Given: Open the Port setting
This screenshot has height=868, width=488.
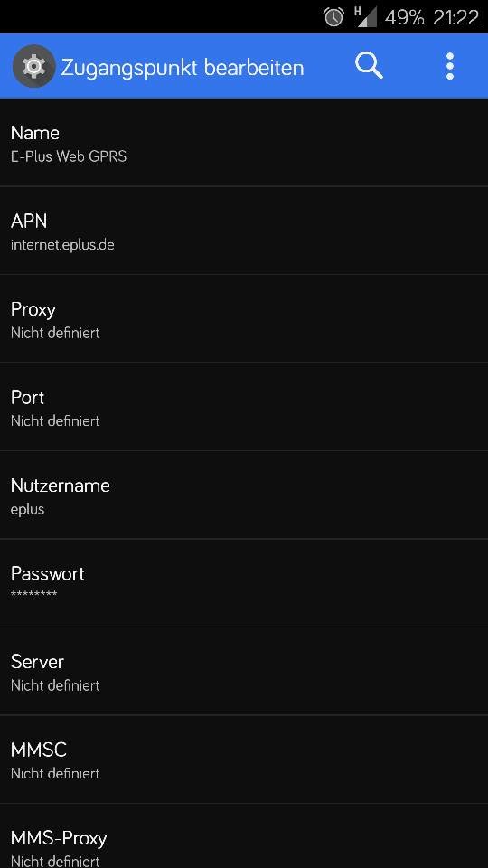Looking at the screenshot, I should click(244, 407).
